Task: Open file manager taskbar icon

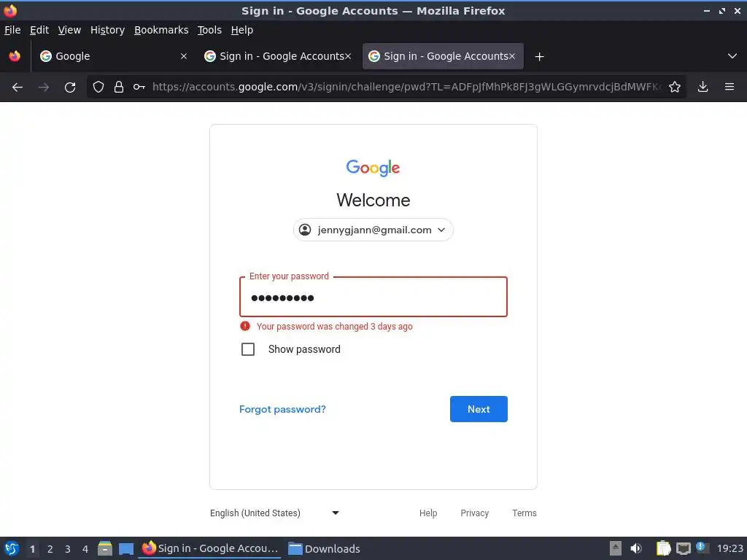Action: (105, 548)
